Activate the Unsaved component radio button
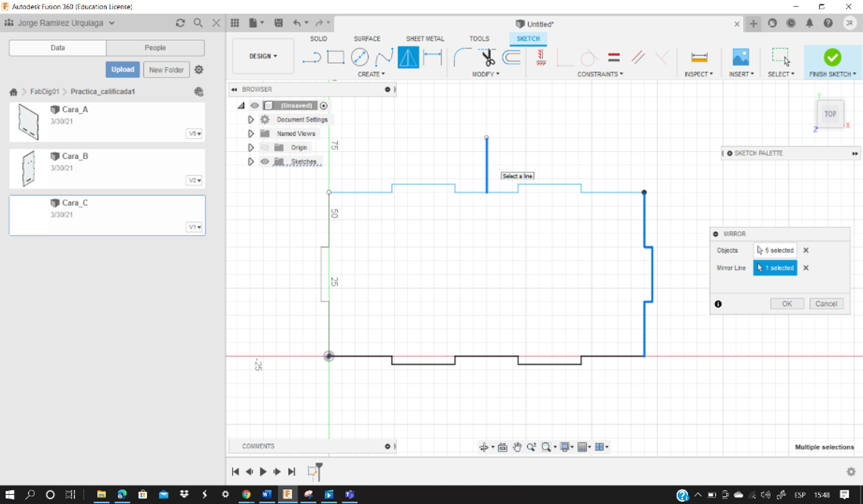The width and height of the screenshot is (863, 504). coord(324,106)
